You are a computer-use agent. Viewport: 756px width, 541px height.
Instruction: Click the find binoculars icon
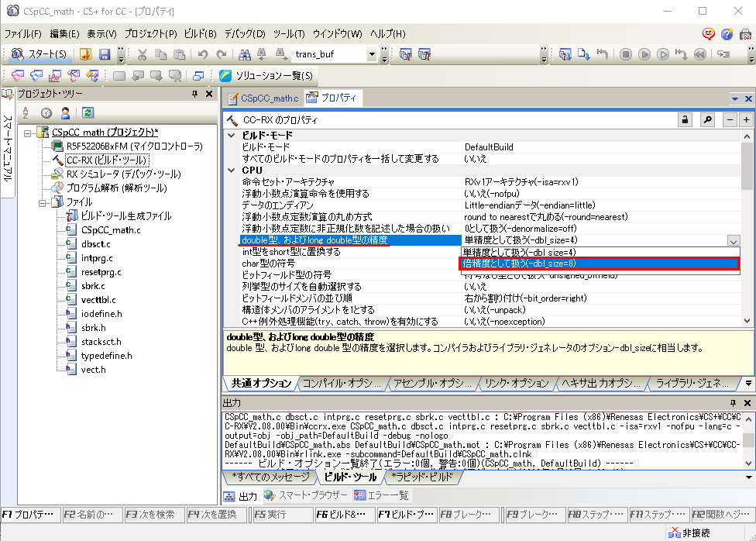tap(245, 54)
